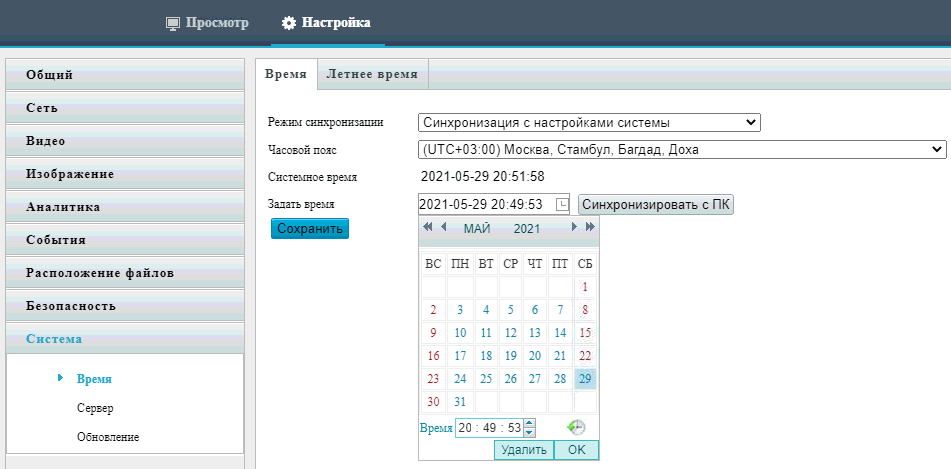Click the Задать время input field
Screen dimensions: 951x469
click(x=494, y=204)
